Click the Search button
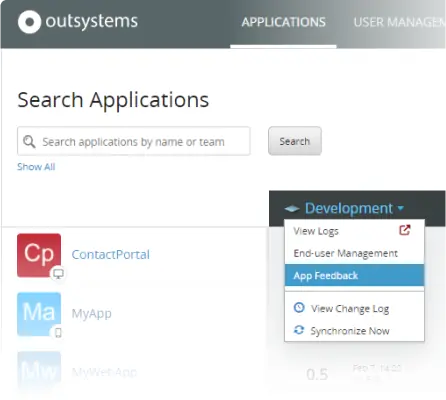Screen dimensions: 446x400 [295, 141]
